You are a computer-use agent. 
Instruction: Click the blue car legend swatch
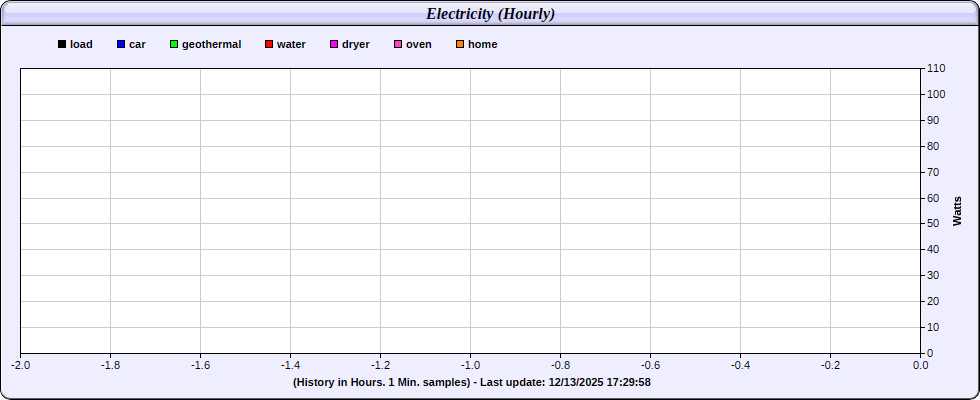120,45
